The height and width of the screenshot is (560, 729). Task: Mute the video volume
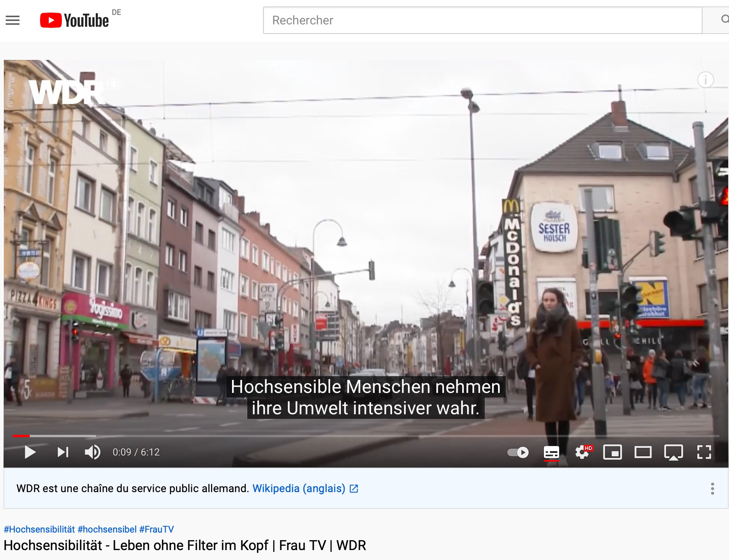click(x=92, y=452)
